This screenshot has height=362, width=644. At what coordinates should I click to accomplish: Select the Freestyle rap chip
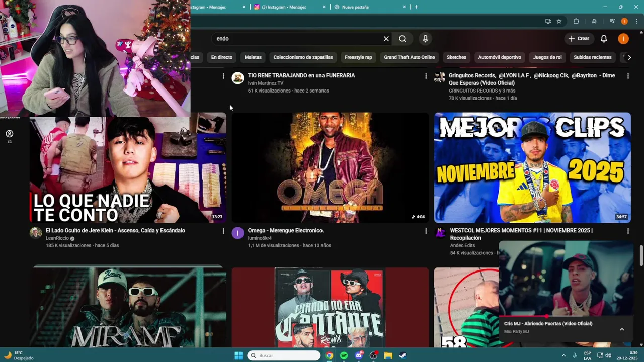pyautogui.click(x=358, y=57)
